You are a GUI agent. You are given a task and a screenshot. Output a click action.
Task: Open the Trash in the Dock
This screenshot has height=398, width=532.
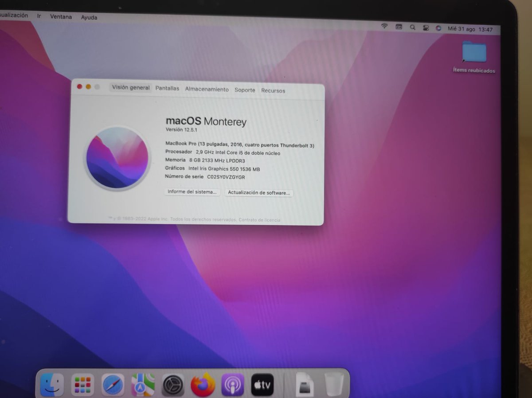tap(334, 385)
